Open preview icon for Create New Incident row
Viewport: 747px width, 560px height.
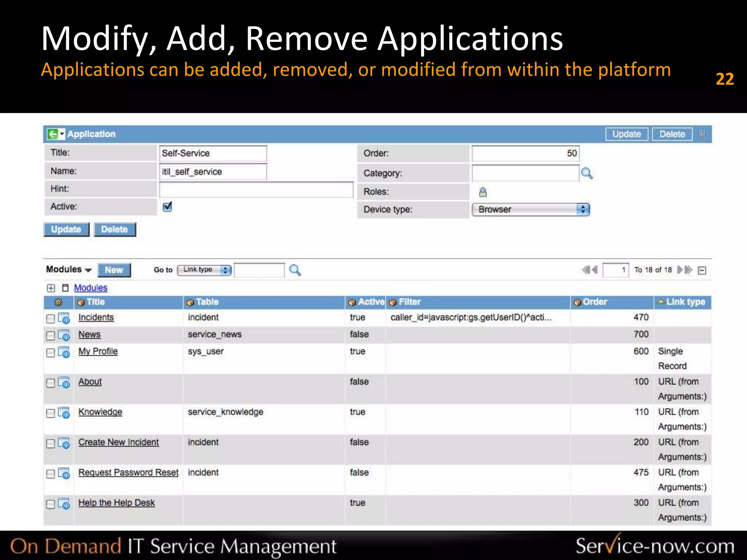[64, 443]
